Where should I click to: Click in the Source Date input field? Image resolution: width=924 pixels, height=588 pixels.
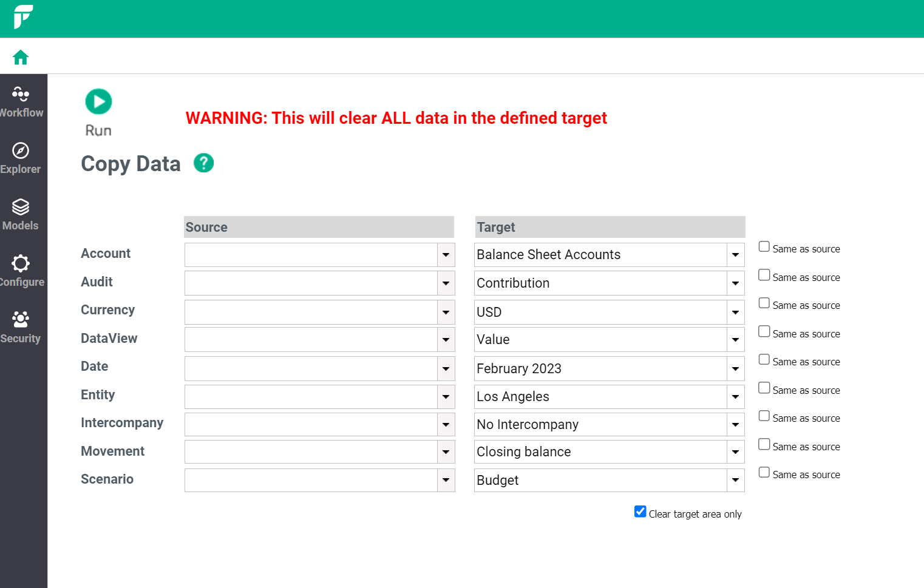311,368
